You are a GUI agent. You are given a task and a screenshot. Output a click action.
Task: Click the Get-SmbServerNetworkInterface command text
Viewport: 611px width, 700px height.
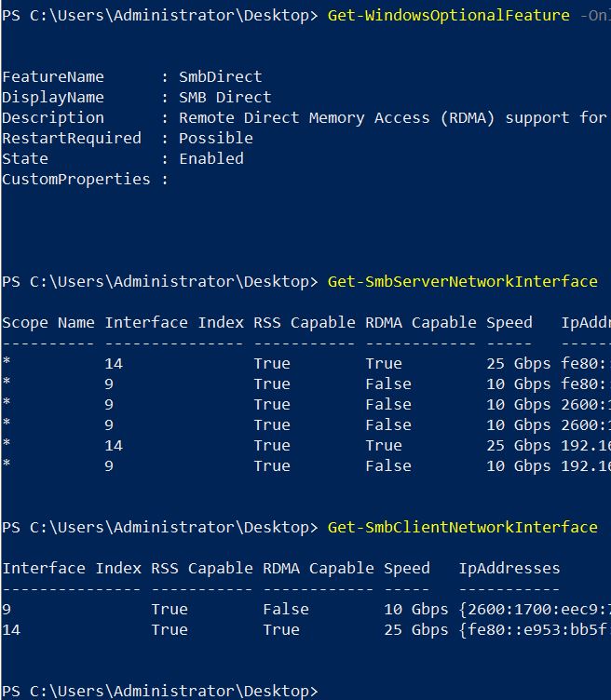[x=463, y=281]
